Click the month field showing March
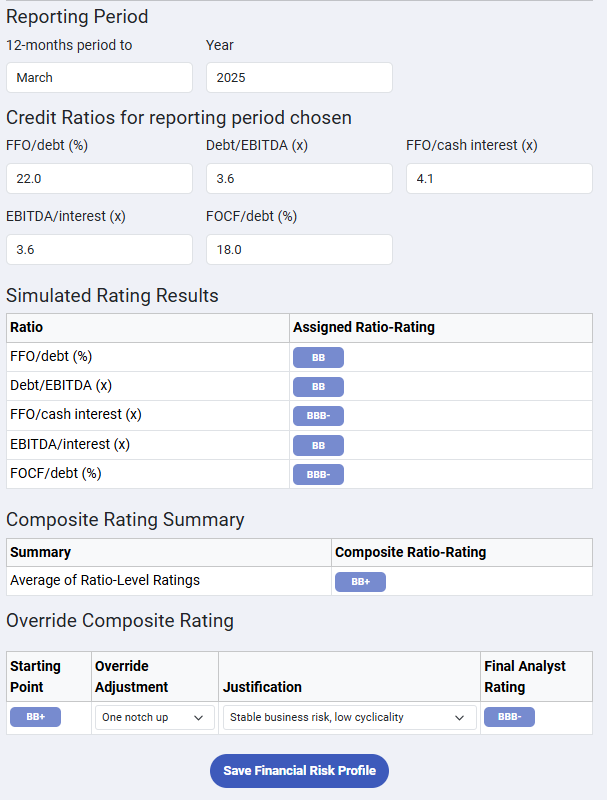607x800 pixels. click(99, 77)
